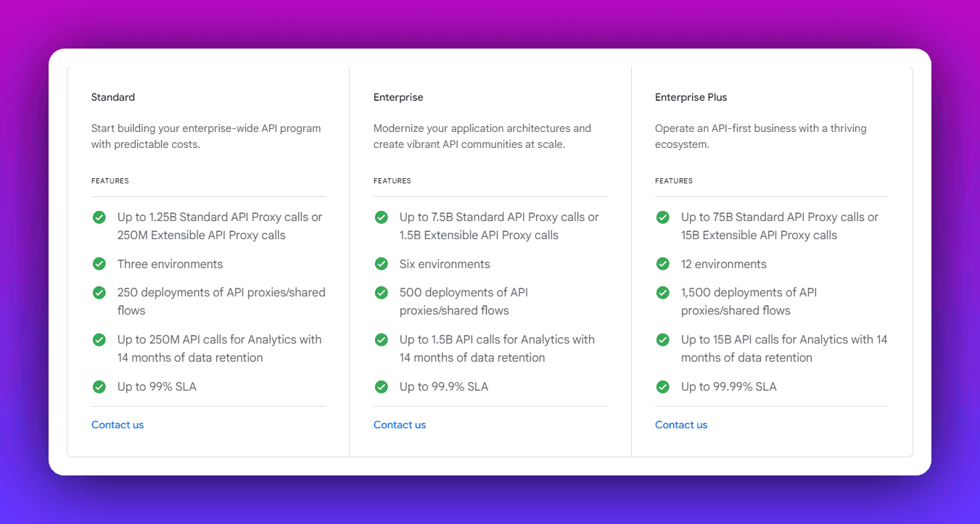The image size is (980, 524).
Task: Click green check next to 12 environments
Action: click(663, 264)
